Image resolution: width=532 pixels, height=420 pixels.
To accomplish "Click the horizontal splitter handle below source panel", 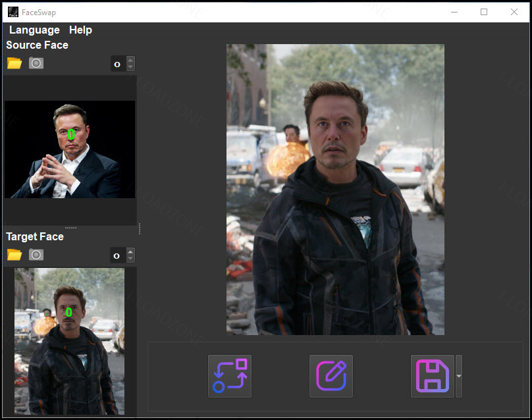I will pos(70,228).
